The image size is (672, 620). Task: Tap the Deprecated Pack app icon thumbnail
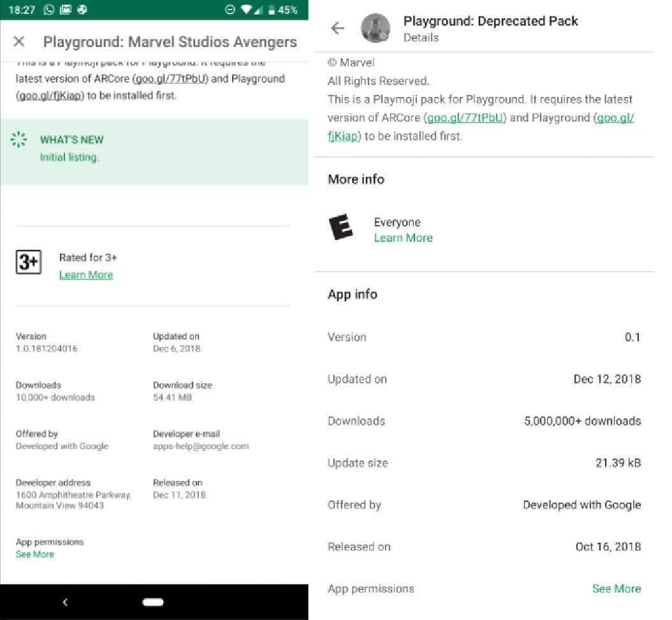coord(376,28)
